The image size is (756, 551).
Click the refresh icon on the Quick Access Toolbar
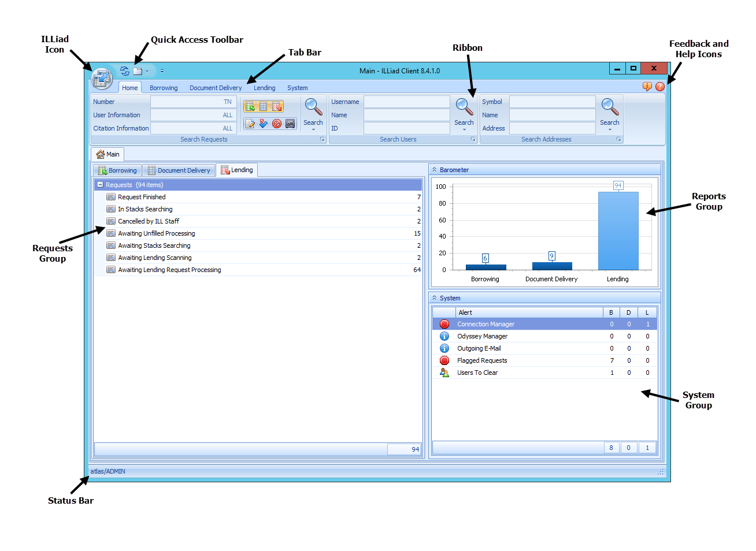(124, 70)
